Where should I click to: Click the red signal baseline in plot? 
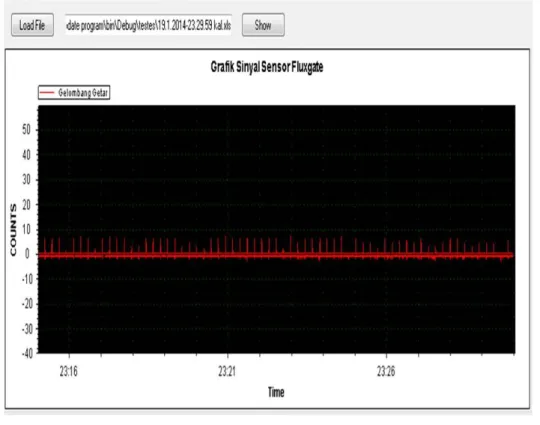(276, 256)
